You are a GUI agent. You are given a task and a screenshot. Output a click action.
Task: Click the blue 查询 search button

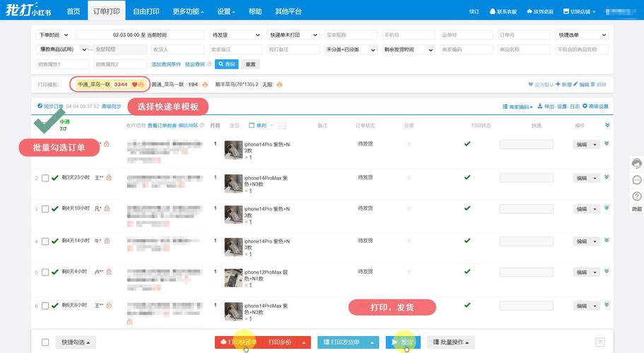[226, 64]
